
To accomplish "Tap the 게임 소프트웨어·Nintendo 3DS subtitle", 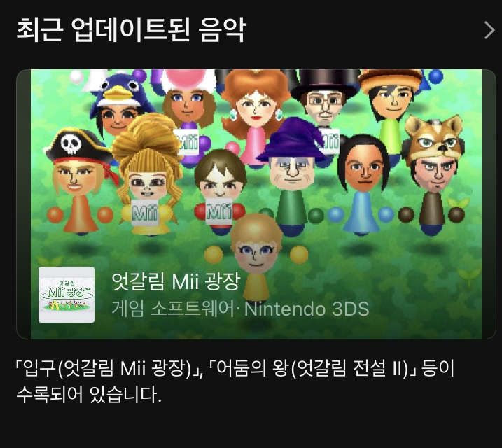I will coord(240,309).
